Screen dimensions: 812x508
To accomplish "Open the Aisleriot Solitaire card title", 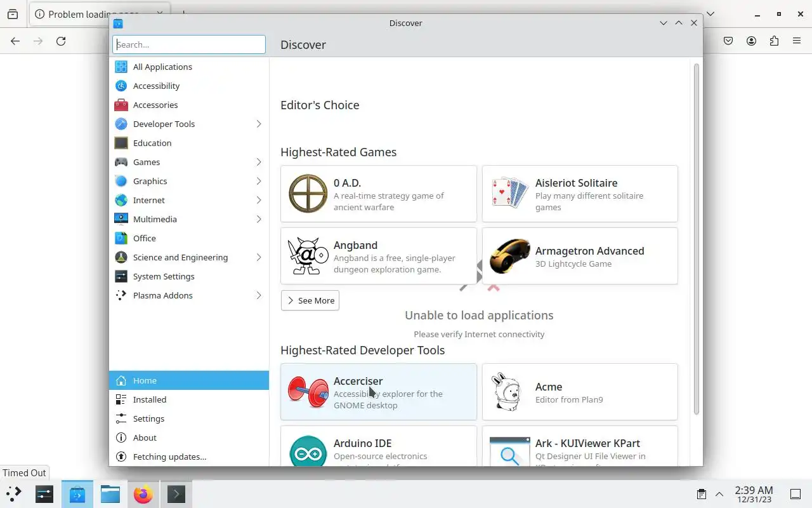I will click(x=576, y=183).
